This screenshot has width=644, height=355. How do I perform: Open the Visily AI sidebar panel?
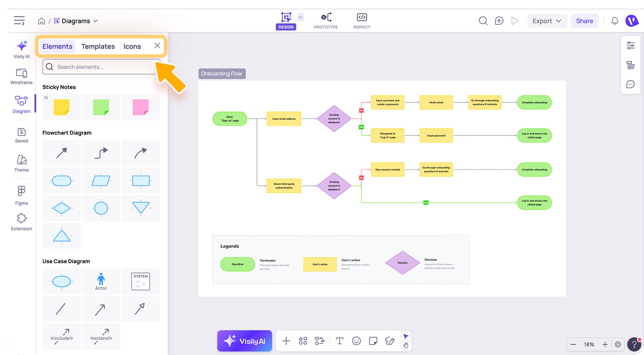pyautogui.click(x=21, y=49)
